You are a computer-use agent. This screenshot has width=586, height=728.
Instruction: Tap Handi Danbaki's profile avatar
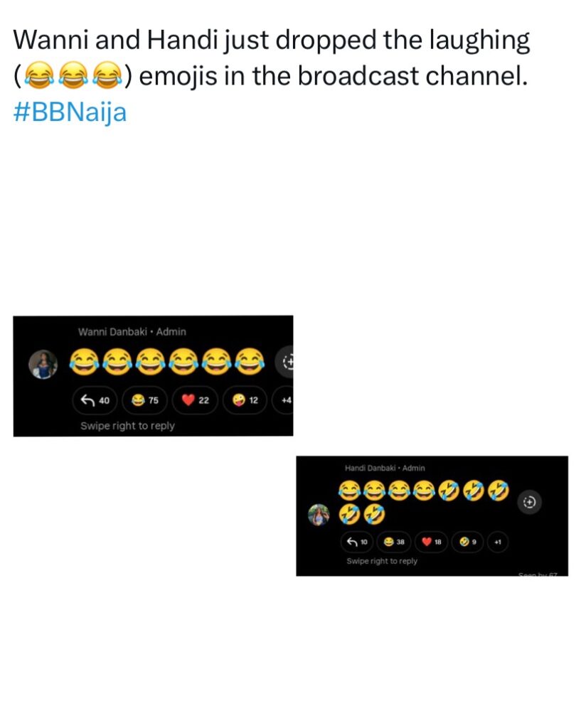pyautogui.click(x=319, y=515)
